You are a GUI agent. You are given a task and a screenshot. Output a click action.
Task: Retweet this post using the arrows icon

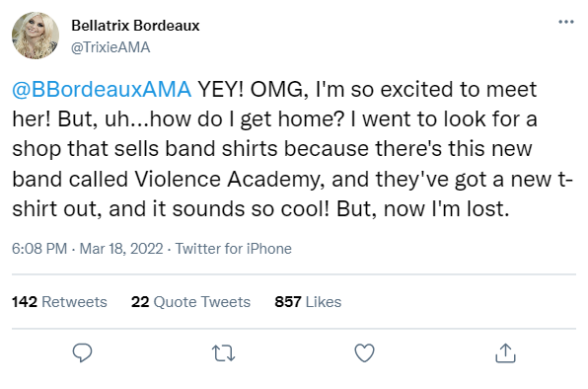(224, 353)
